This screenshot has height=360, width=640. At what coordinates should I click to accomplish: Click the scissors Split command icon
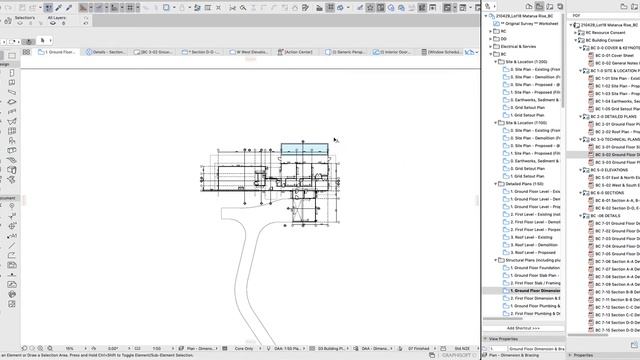233,8
